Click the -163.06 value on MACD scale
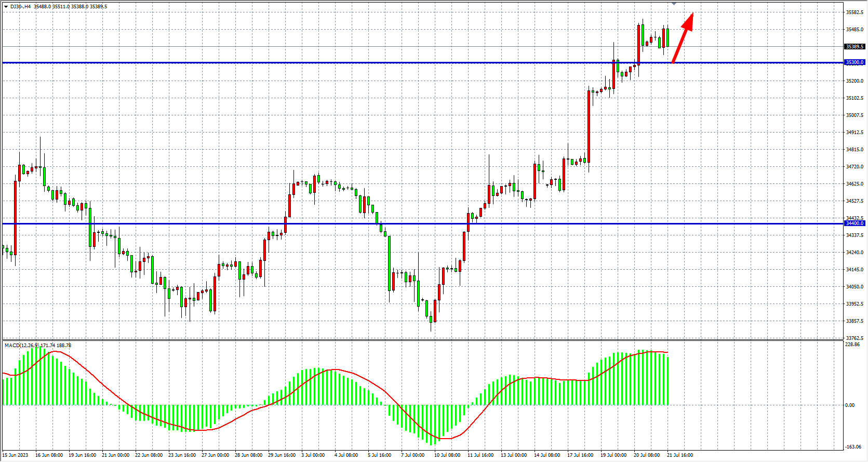868x462 pixels. point(852,447)
